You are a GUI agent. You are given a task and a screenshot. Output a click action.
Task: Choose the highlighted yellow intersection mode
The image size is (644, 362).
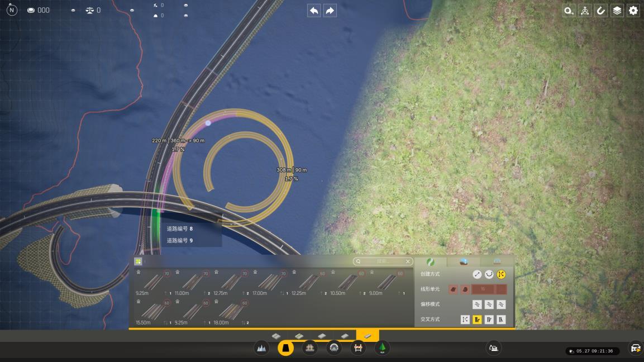pyautogui.click(x=477, y=320)
